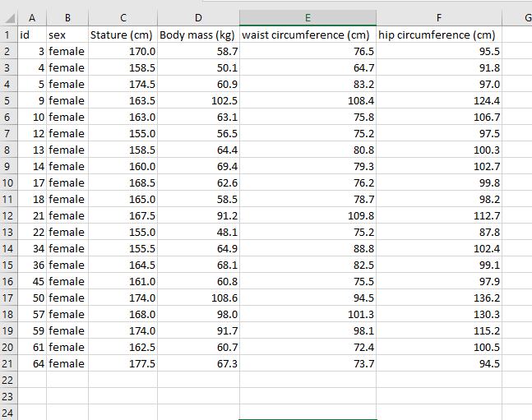Select waist circumference cell 101.3
The height and width of the screenshot is (420, 532).
point(308,314)
